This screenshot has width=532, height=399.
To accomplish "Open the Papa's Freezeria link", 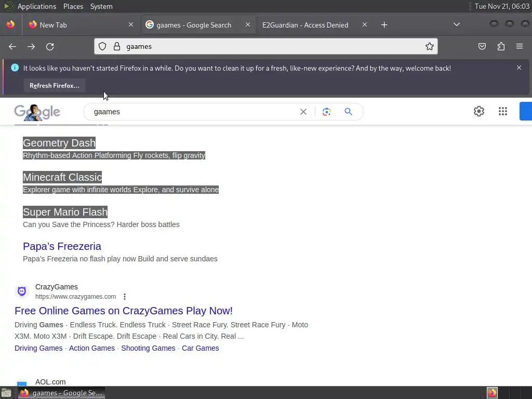I will click(x=62, y=246).
